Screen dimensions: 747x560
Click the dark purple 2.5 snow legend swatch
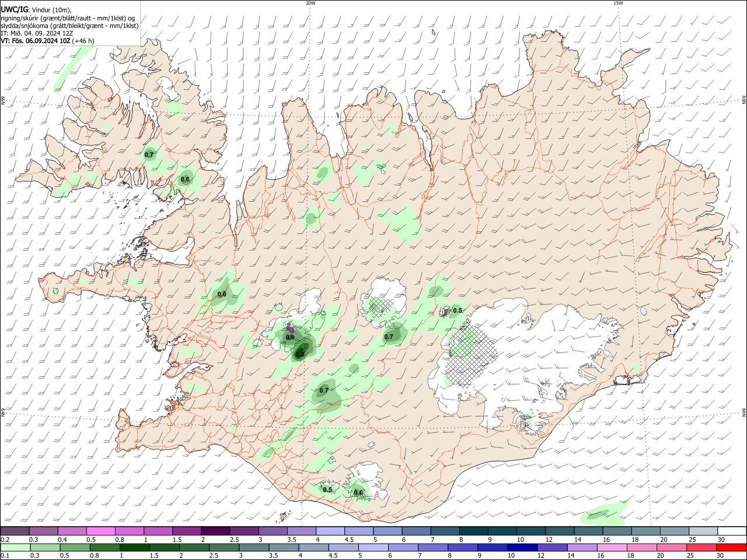click(244, 531)
